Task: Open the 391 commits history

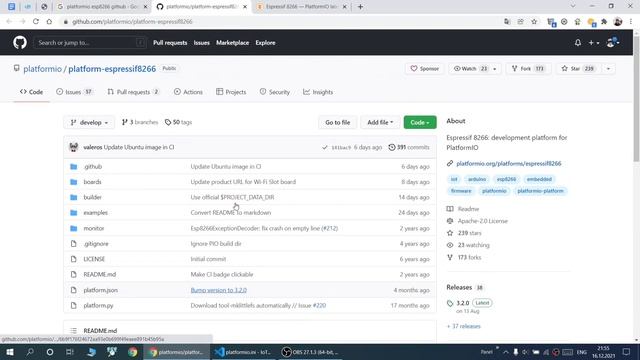Action: click(409, 147)
